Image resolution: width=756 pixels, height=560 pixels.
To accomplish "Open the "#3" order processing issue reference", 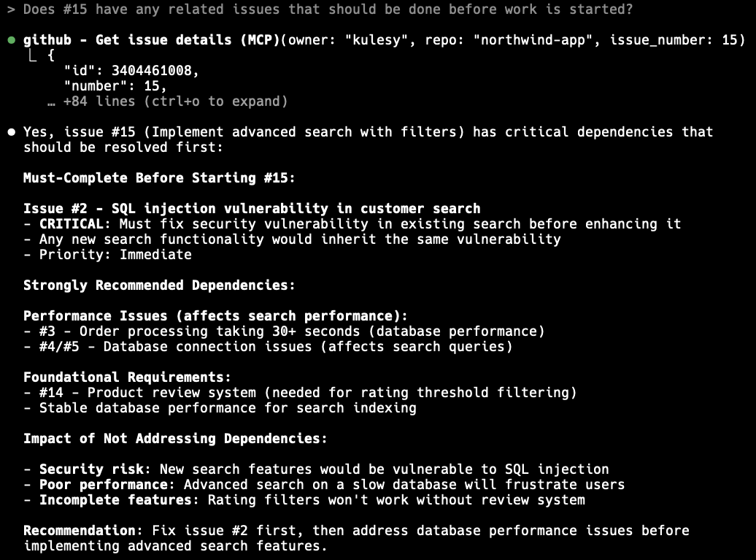I will 47,331.
